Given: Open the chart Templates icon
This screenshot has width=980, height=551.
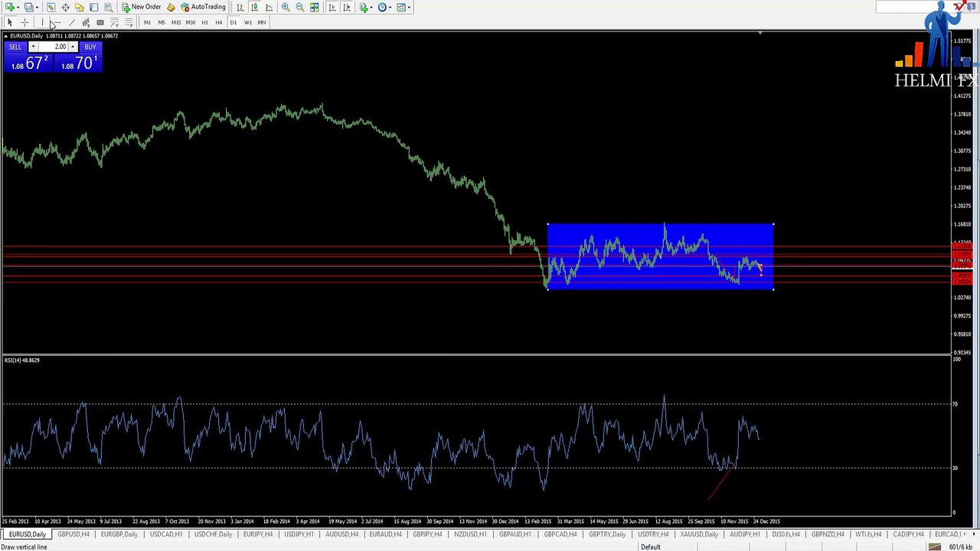Looking at the screenshot, I should pos(401,7).
